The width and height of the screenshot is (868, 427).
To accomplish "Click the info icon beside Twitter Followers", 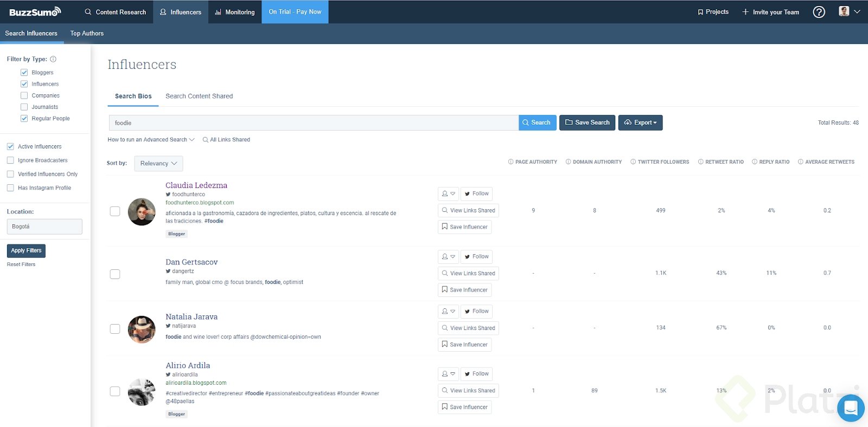I will tap(633, 162).
